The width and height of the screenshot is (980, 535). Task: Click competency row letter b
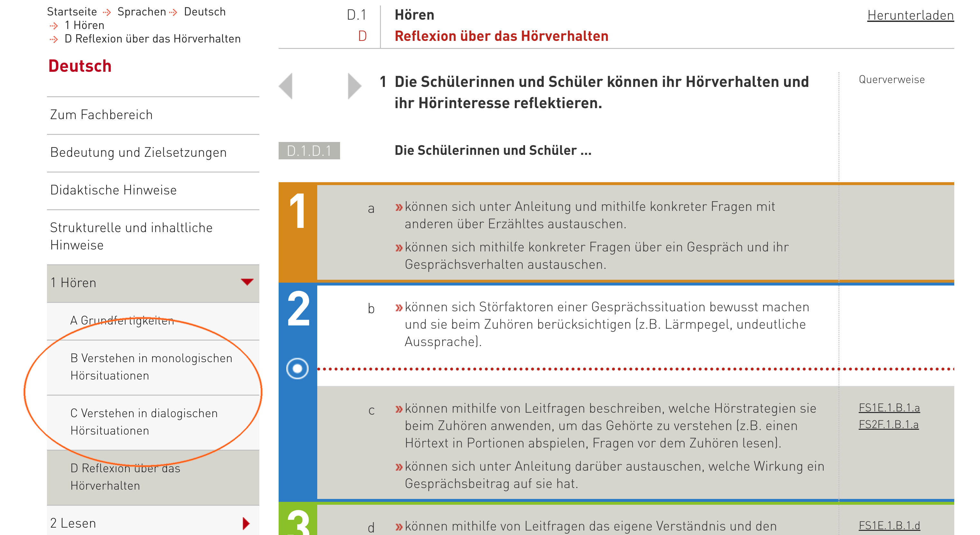(x=371, y=308)
